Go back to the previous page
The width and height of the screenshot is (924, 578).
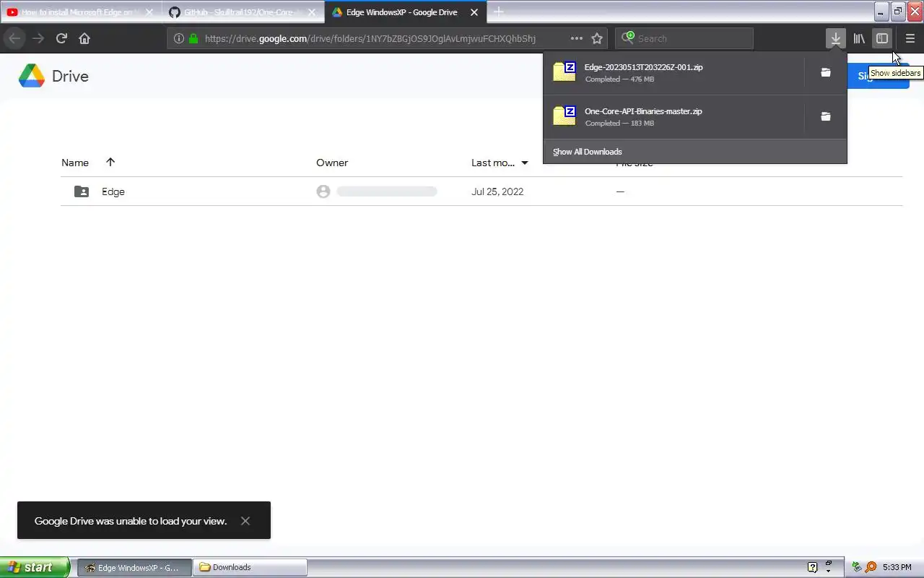click(x=14, y=38)
